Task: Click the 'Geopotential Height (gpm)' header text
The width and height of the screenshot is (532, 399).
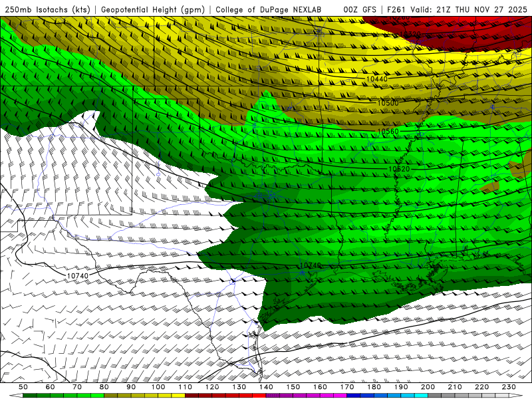Action: 153,9
